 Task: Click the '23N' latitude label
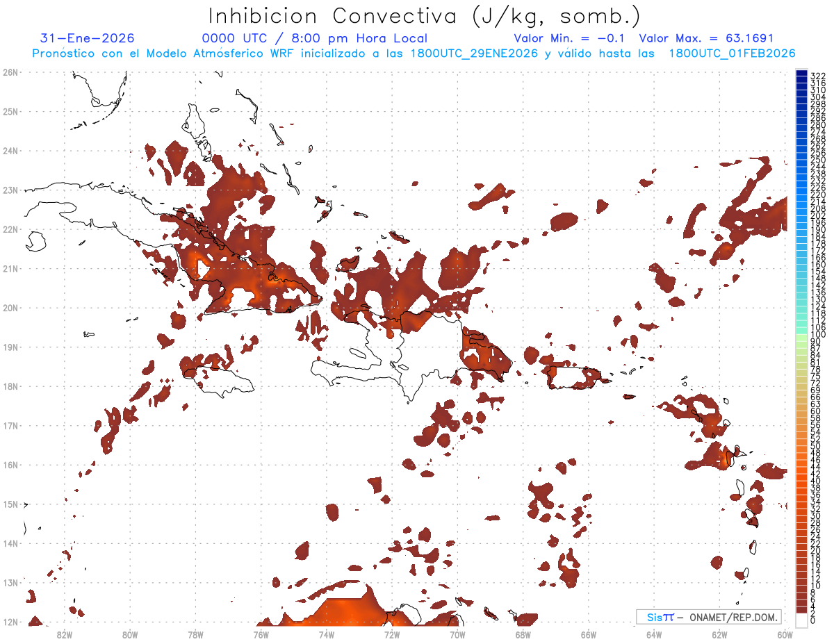[x=10, y=190]
